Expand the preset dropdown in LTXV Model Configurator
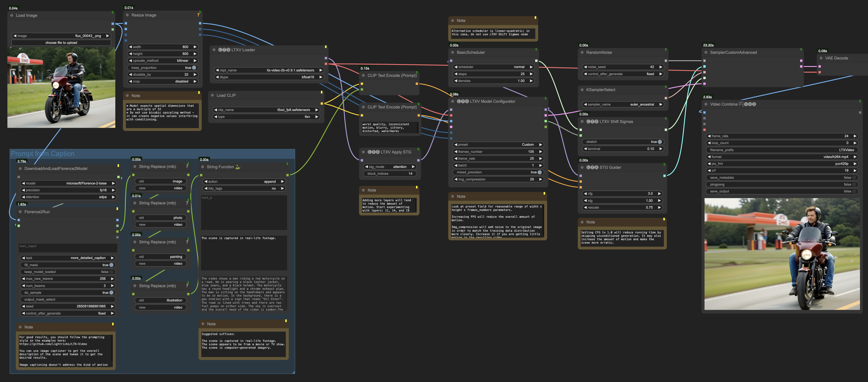The width and height of the screenshot is (868, 382). [x=497, y=145]
